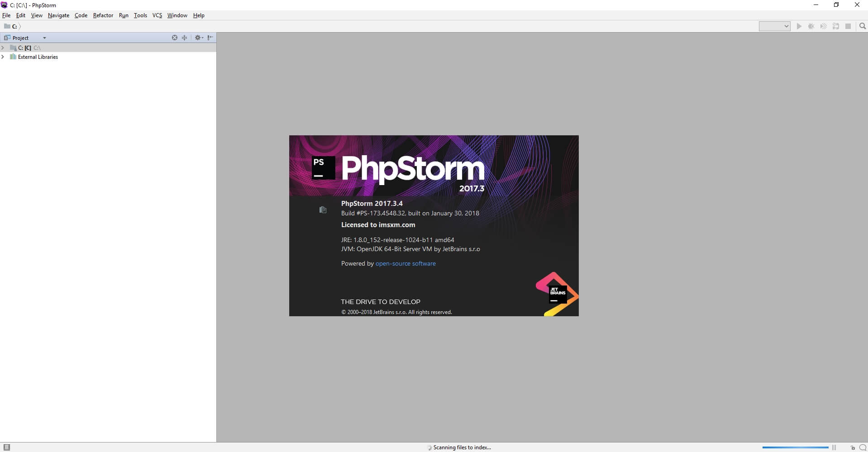Pause the indexing background task
868x452 pixels.
[834, 447]
